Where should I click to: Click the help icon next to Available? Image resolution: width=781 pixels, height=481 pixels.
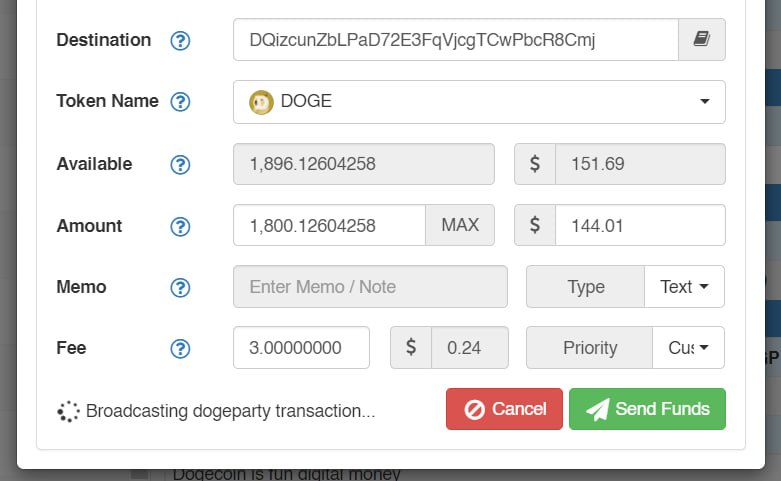pyautogui.click(x=180, y=165)
